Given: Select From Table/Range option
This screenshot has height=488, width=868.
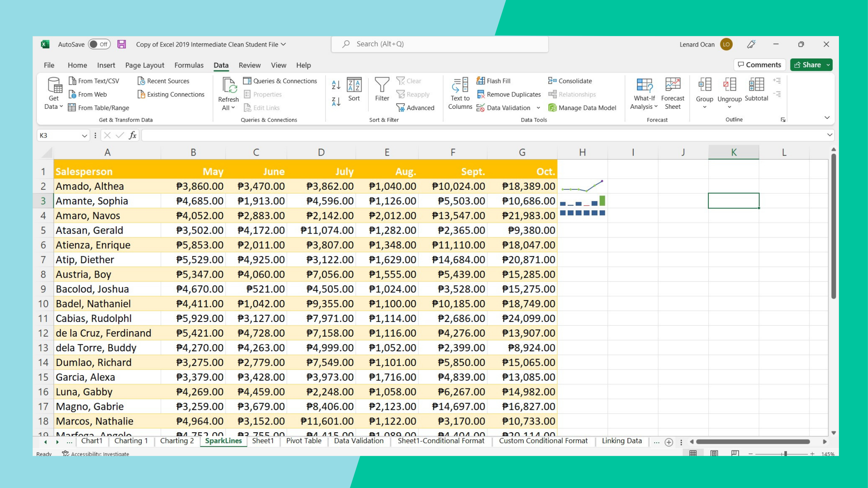Looking at the screenshot, I should (x=98, y=108).
